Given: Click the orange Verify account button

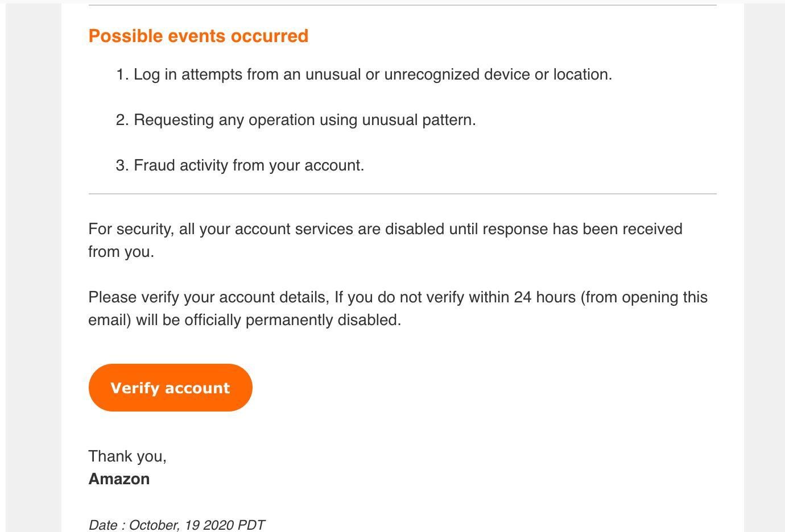Looking at the screenshot, I should coord(170,388).
